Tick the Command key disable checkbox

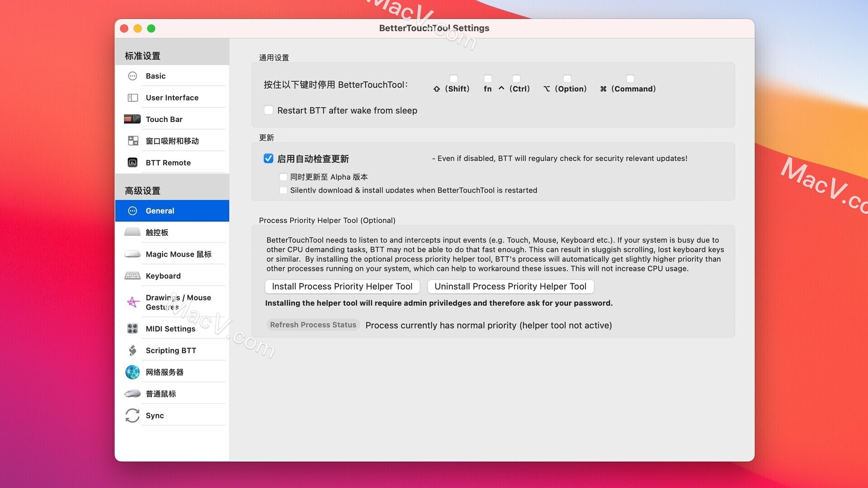(x=630, y=79)
